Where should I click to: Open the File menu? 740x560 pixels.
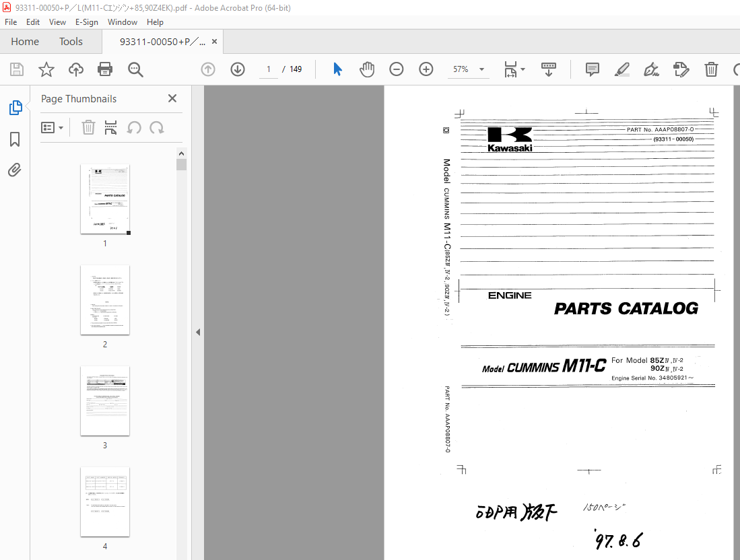point(11,22)
